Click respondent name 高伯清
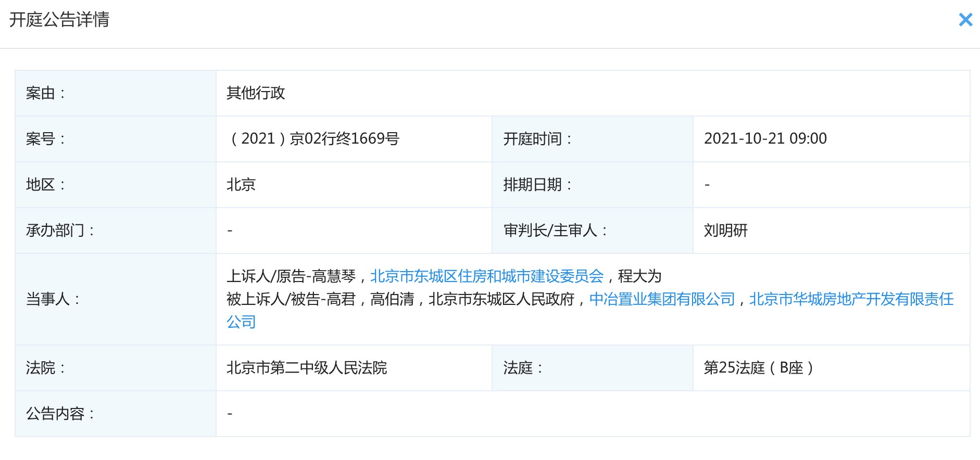The image size is (980, 460). (392, 299)
